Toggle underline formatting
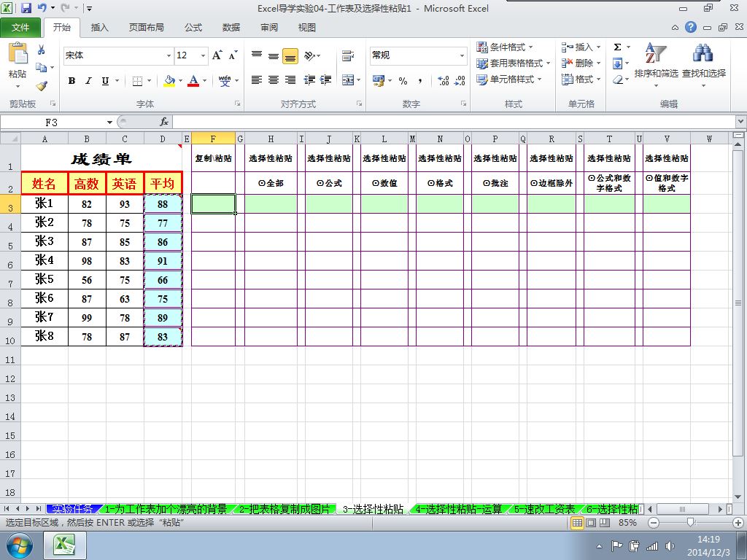Viewport: 747px width, 560px height. [x=105, y=80]
